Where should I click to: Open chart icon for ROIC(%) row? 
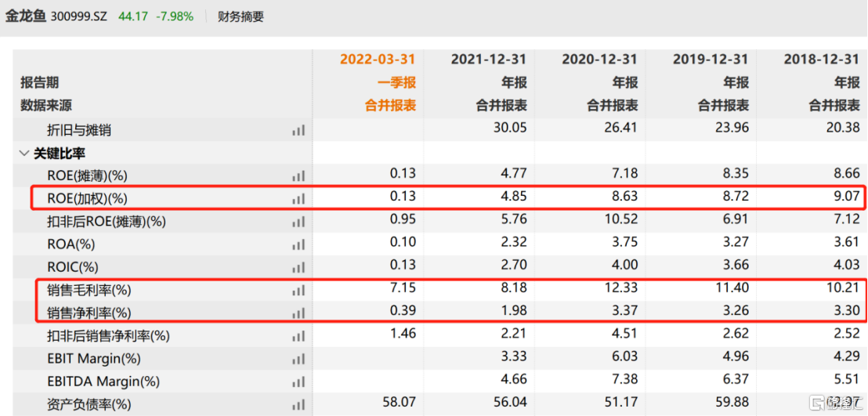(298, 268)
